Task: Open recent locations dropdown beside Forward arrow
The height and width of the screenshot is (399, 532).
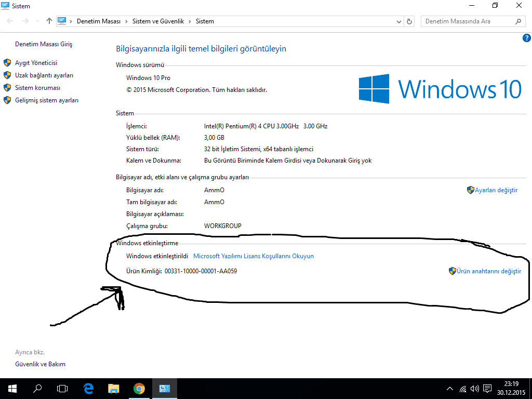Action: click(37, 21)
